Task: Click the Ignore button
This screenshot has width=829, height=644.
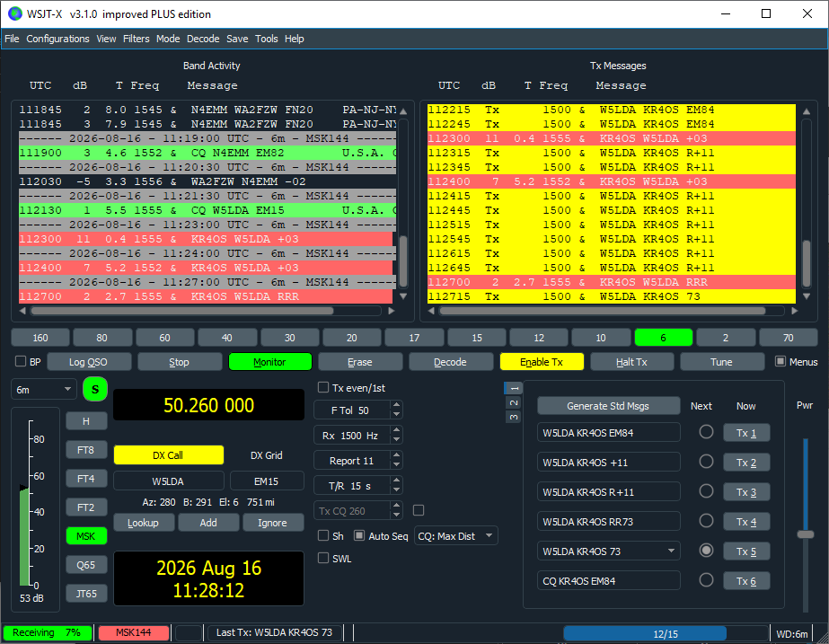Action: pyautogui.click(x=273, y=523)
